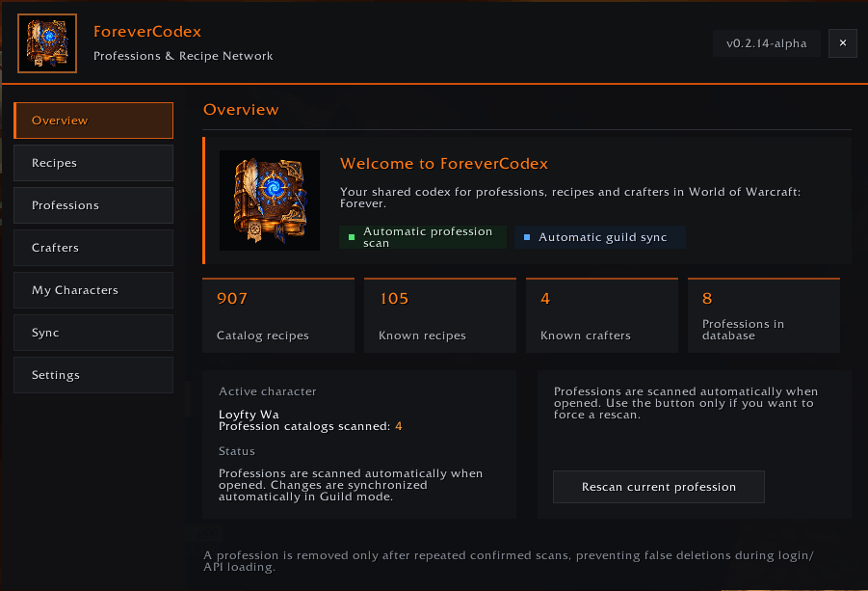Screen dimensions: 868x591
Task: Click the 4 Known crafters card
Action: click(x=602, y=315)
